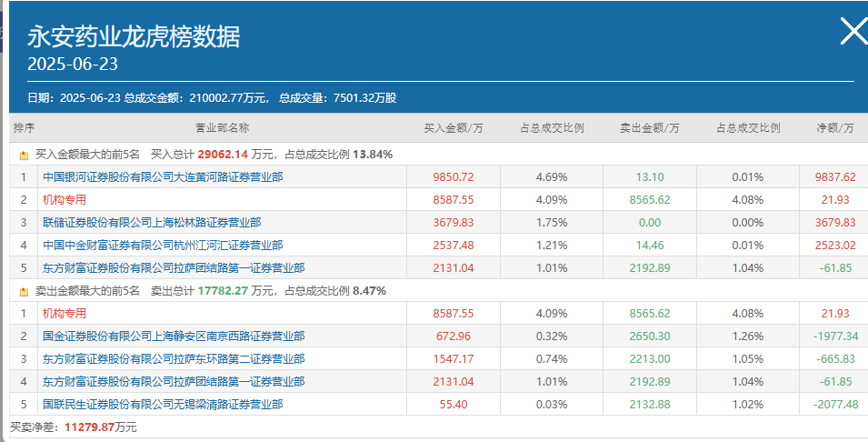Screen dimensions: 868x442
Task: Click the buy amount 55.40 cell
Action: [454, 405]
